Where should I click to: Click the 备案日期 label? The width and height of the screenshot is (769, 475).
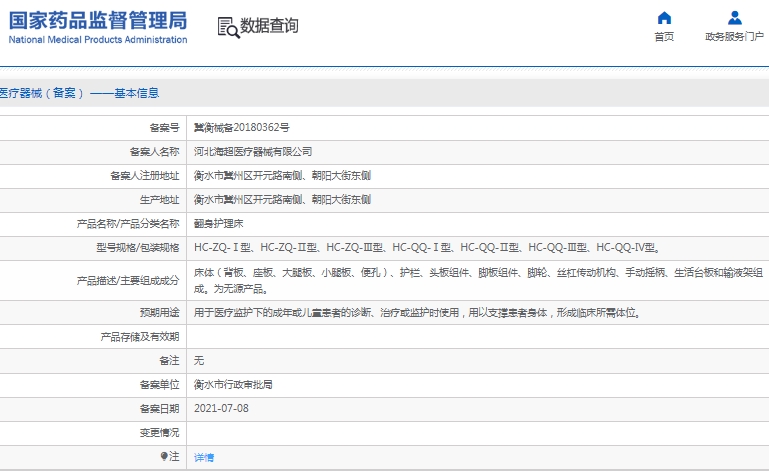(x=159, y=409)
